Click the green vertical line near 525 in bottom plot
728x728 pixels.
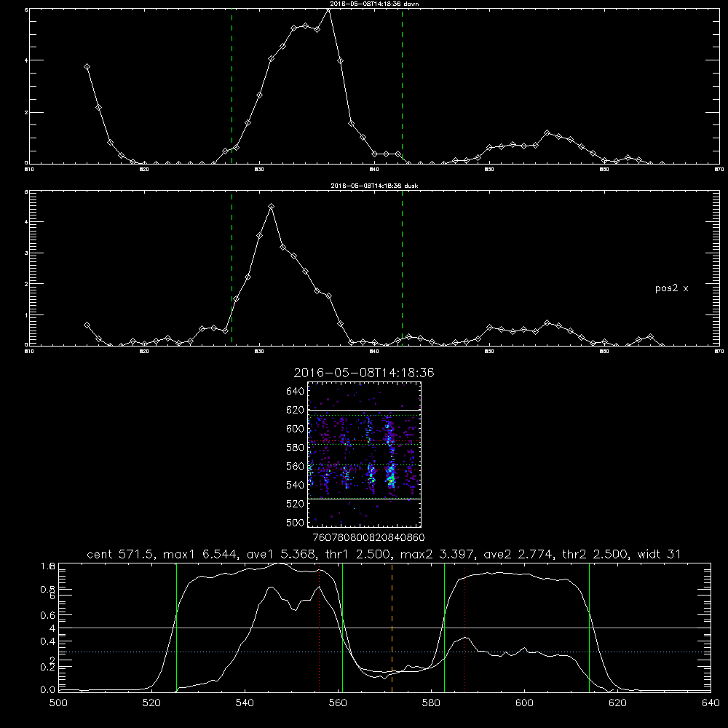tap(176, 628)
